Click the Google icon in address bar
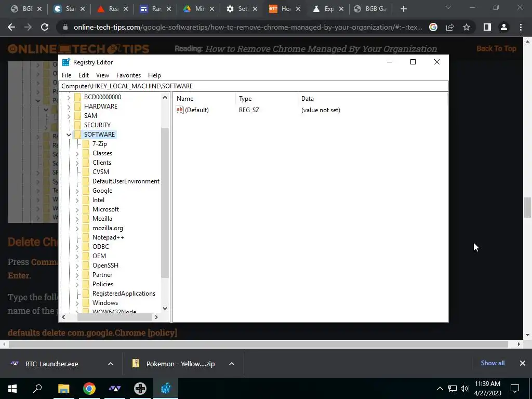This screenshot has height=399, width=532. [433, 27]
